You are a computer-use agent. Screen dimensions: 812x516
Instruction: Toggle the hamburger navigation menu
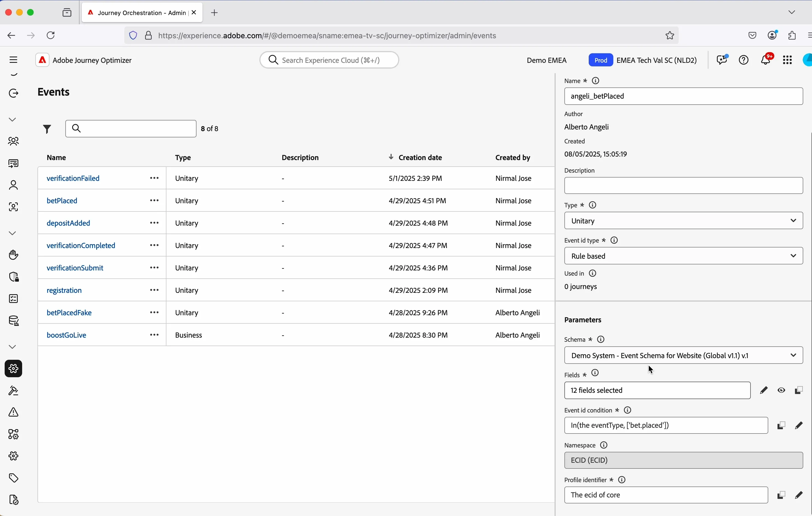pos(13,60)
